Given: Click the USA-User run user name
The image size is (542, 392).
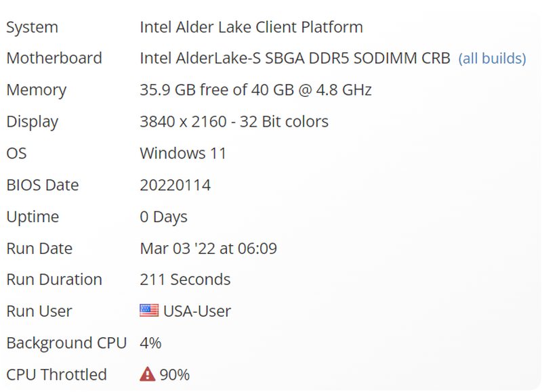Looking at the screenshot, I should 197,311.
